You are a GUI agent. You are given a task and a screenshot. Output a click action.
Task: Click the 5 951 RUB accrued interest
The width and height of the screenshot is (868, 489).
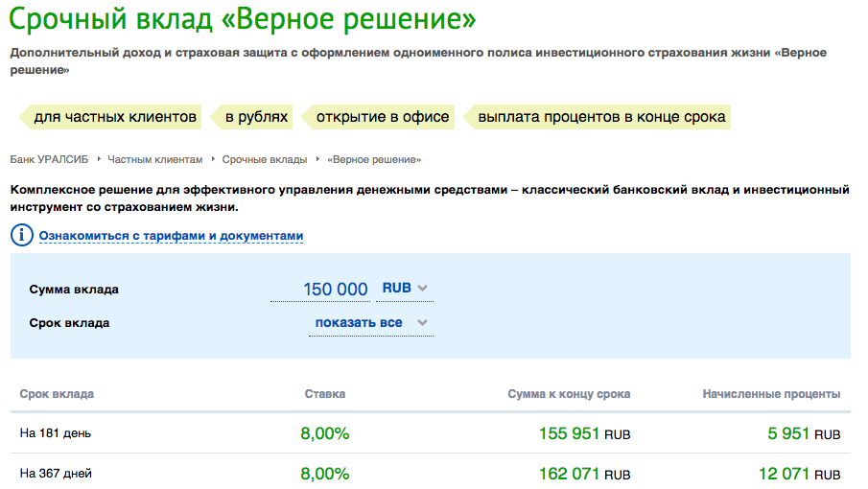pos(804,433)
